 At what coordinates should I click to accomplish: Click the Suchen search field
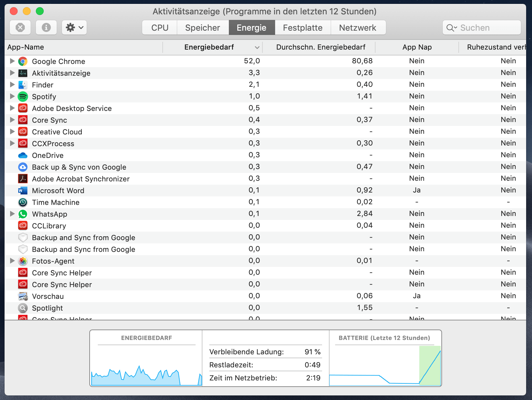tap(482, 28)
